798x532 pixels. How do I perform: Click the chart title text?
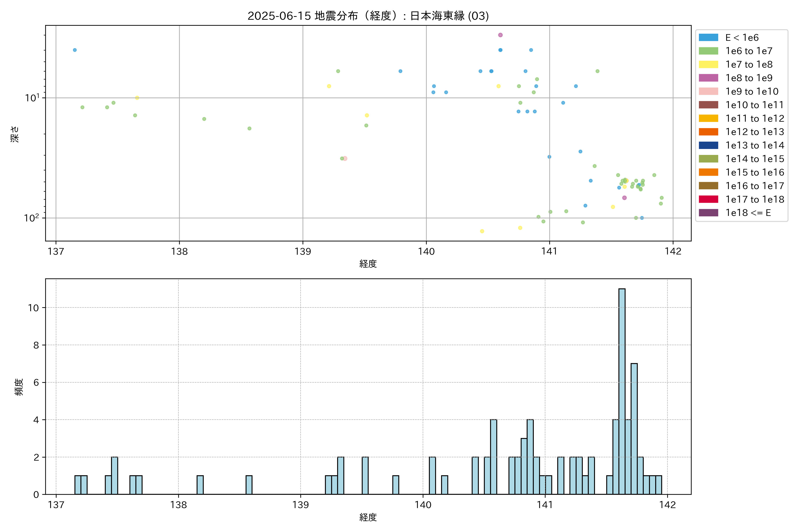(368, 16)
